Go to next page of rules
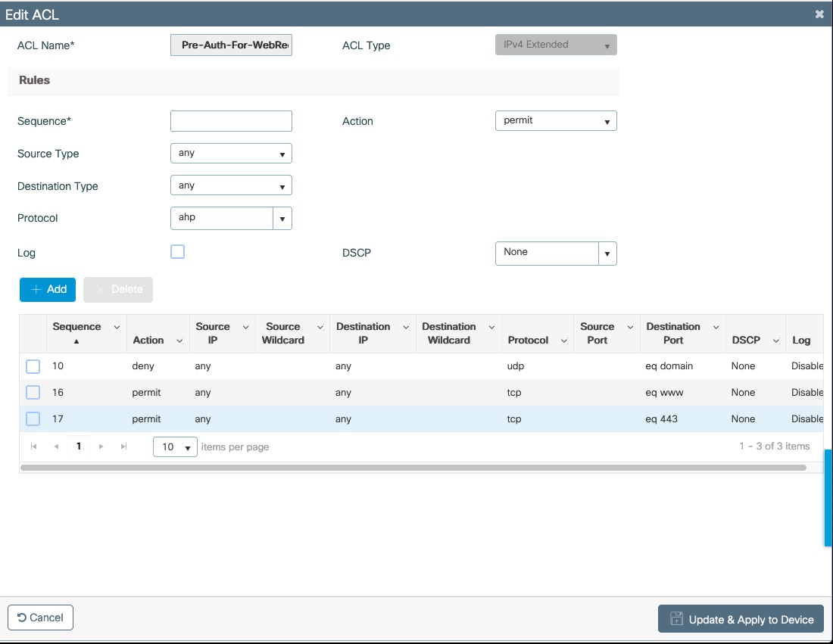This screenshot has width=833, height=644. [101, 446]
